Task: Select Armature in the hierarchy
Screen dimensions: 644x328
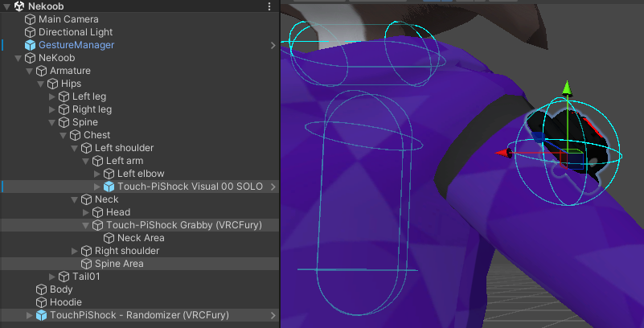Action: 70,71
